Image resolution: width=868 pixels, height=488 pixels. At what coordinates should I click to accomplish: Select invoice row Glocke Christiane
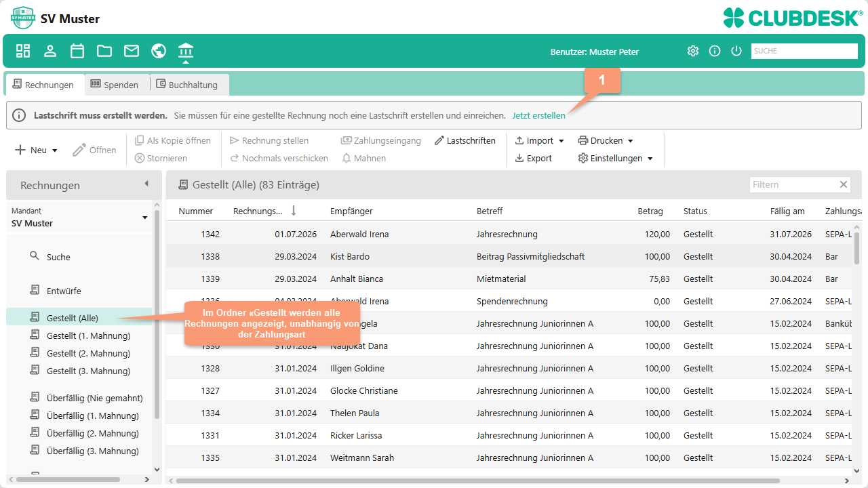pyautogui.click(x=509, y=390)
